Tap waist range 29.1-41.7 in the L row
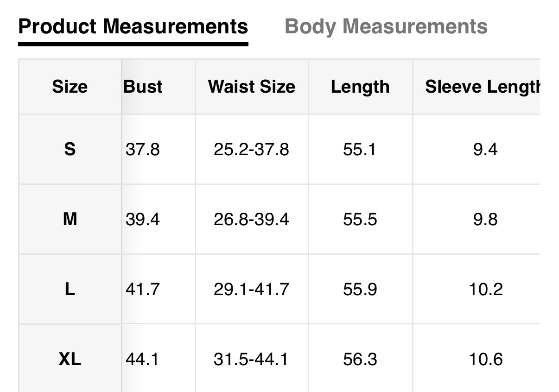The image size is (559, 392). click(x=251, y=289)
